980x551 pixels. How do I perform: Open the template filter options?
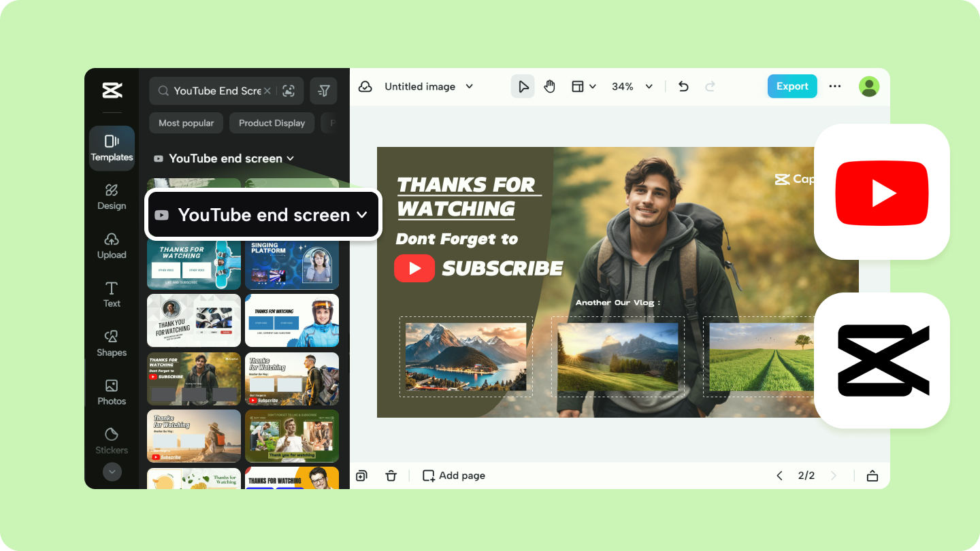(x=323, y=90)
